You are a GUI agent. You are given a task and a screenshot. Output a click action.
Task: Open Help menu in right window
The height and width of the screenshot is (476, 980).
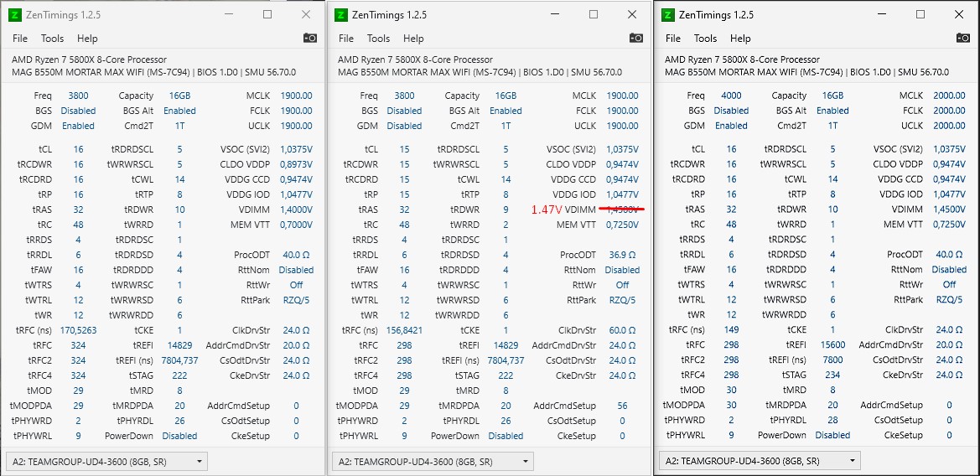tap(740, 38)
